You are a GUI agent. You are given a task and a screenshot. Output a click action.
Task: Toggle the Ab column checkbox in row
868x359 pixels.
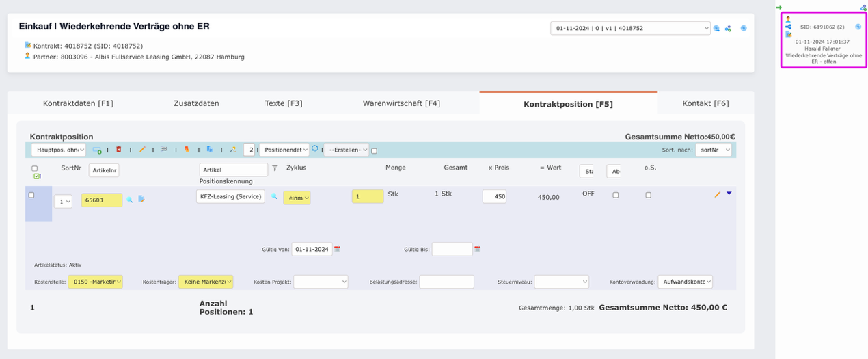click(616, 195)
